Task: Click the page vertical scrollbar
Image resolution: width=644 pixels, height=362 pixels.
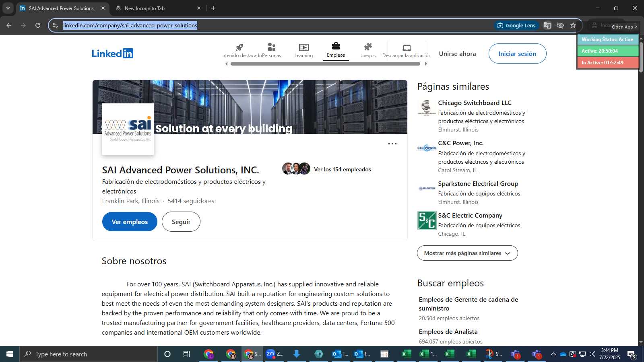Action: point(641,56)
